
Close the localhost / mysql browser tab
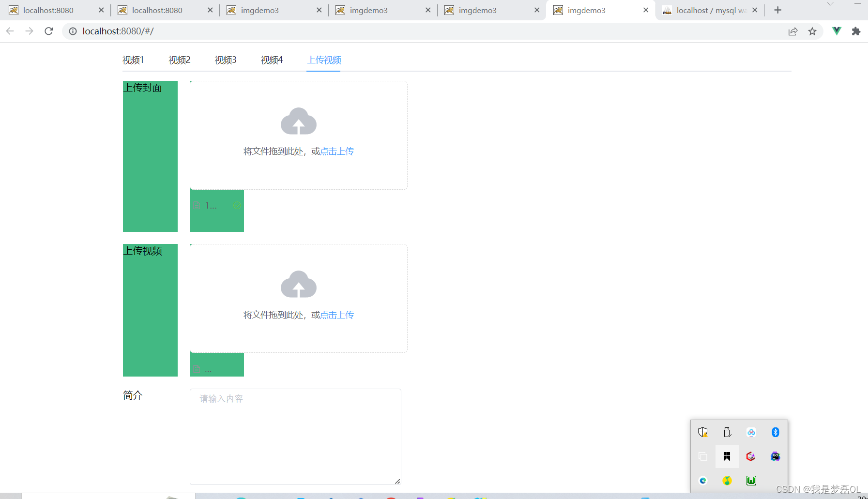pyautogui.click(x=755, y=10)
